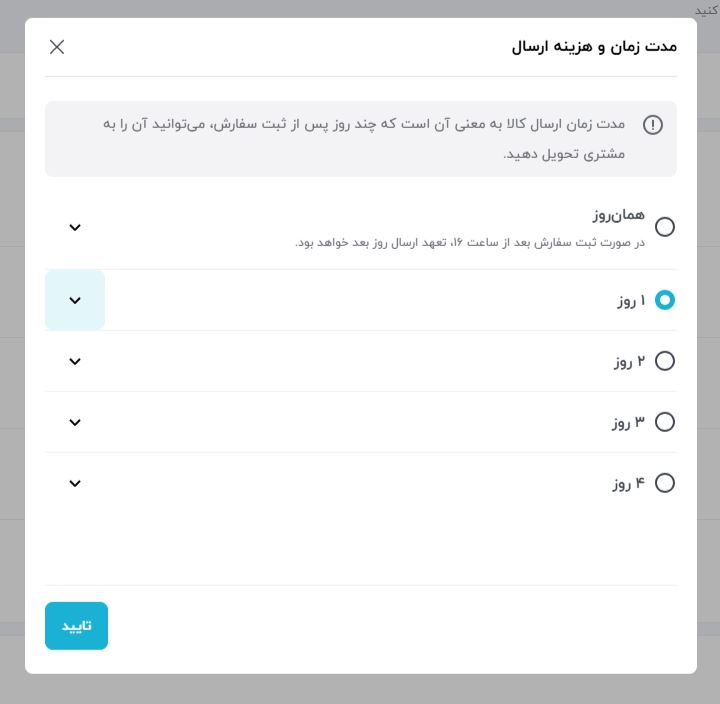The image size is (720, 704).
Task: Click the همان‌روز option label text
Action: [619, 215]
